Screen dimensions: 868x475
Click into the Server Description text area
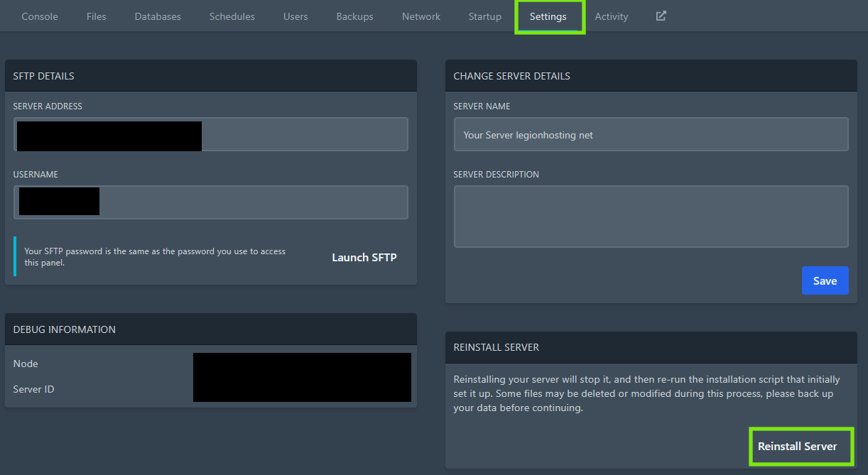click(651, 217)
